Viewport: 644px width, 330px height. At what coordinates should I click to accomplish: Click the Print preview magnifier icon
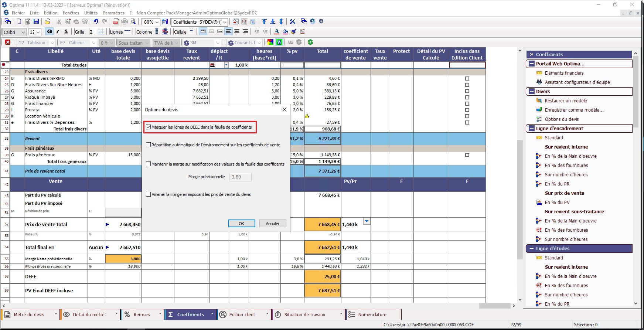pyautogui.click(x=133, y=21)
